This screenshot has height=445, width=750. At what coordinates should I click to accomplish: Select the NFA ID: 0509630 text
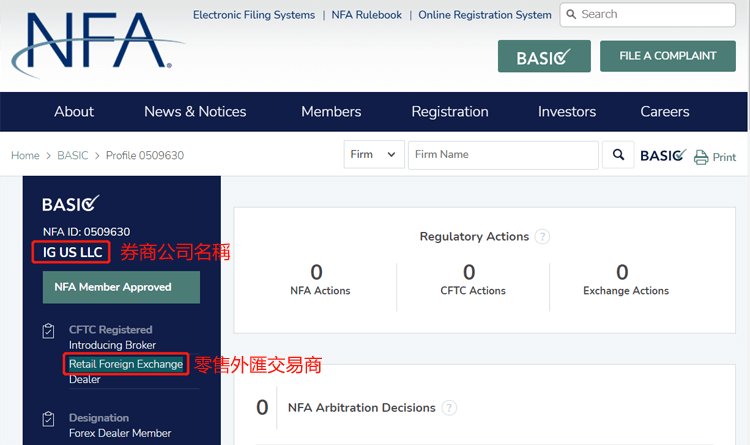87,232
